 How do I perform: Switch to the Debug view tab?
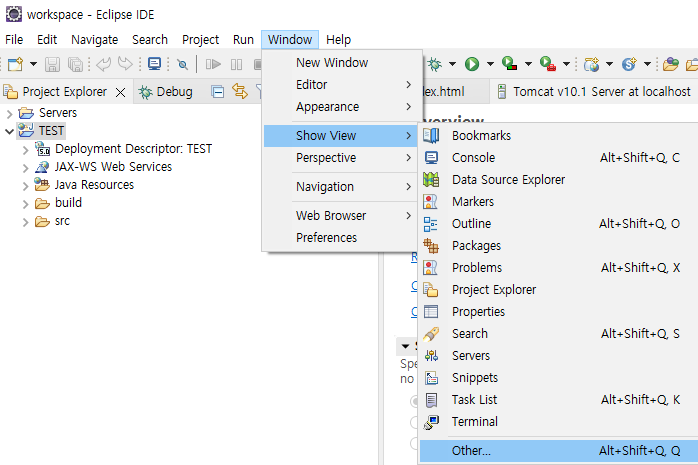pyautogui.click(x=166, y=92)
